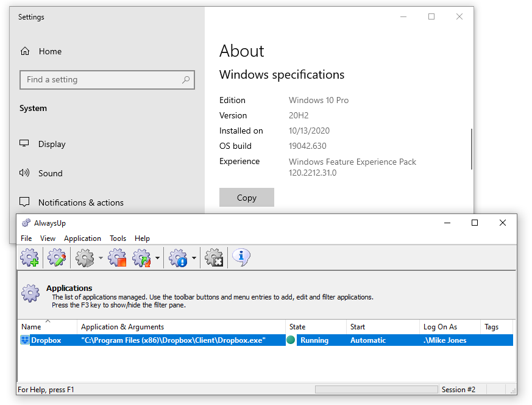The width and height of the screenshot is (532, 405).
Task: Open the Restart Application dropdown arrow
Action: tap(157, 258)
